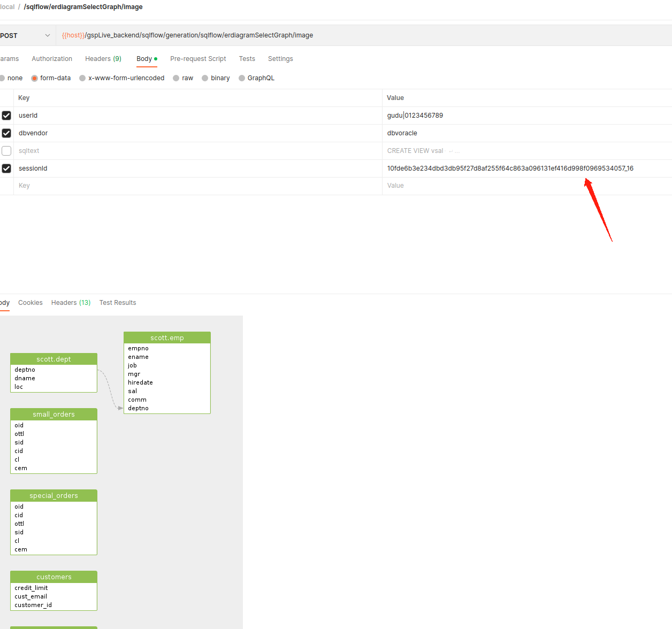View response Headers (13)
This screenshot has height=629, width=672.
coord(70,302)
